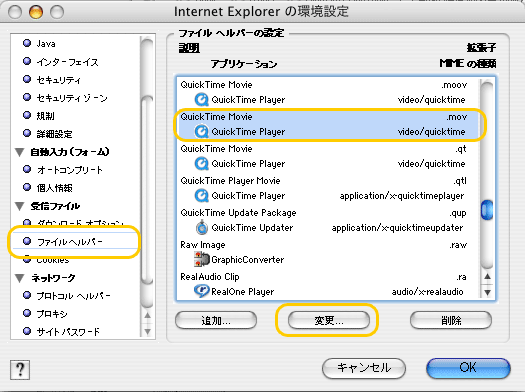The image size is (525, 392).
Task: Sort list by 説明 column header
Action: [x=189, y=48]
